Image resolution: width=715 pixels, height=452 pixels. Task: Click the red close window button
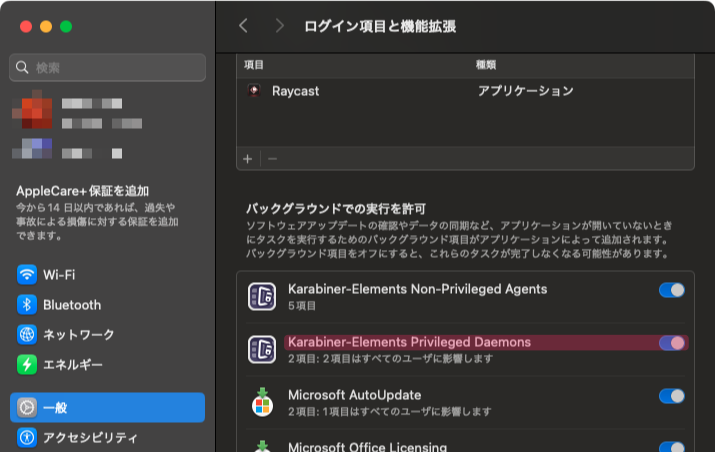tap(26, 26)
